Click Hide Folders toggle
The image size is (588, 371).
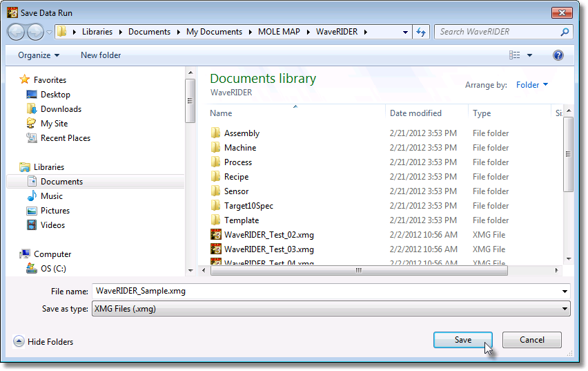(43, 342)
